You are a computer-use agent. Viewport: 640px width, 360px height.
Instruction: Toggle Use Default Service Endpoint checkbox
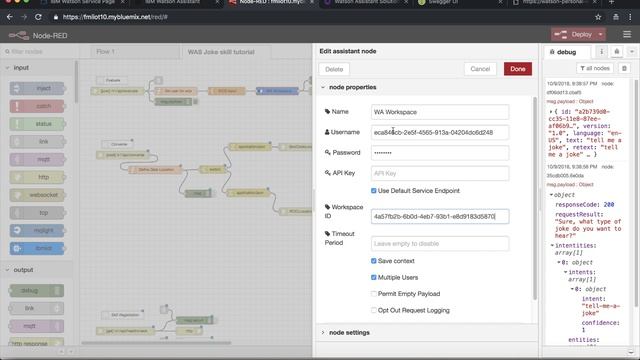tap(373, 191)
